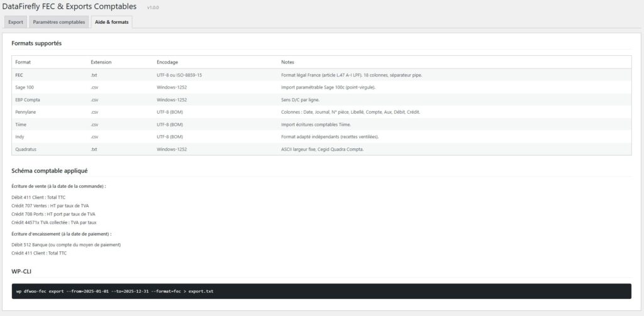644x316 pixels.
Task: Click the Sage 100c import note
Action: (328, 87)
